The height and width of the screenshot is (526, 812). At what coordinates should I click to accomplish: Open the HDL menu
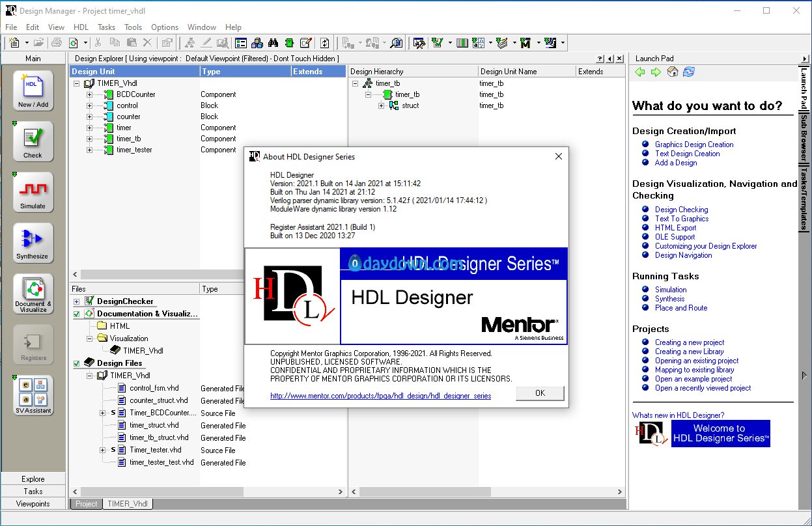coord(81,27)
